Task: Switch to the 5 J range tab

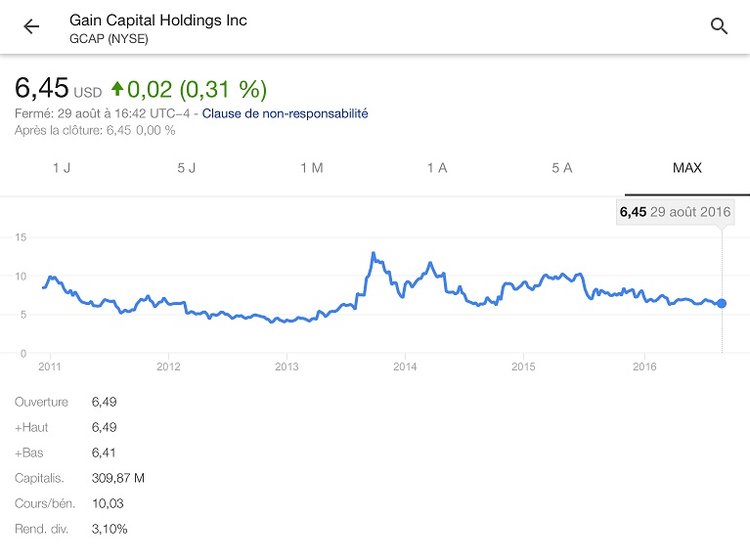Action: (x=187, y=168)
